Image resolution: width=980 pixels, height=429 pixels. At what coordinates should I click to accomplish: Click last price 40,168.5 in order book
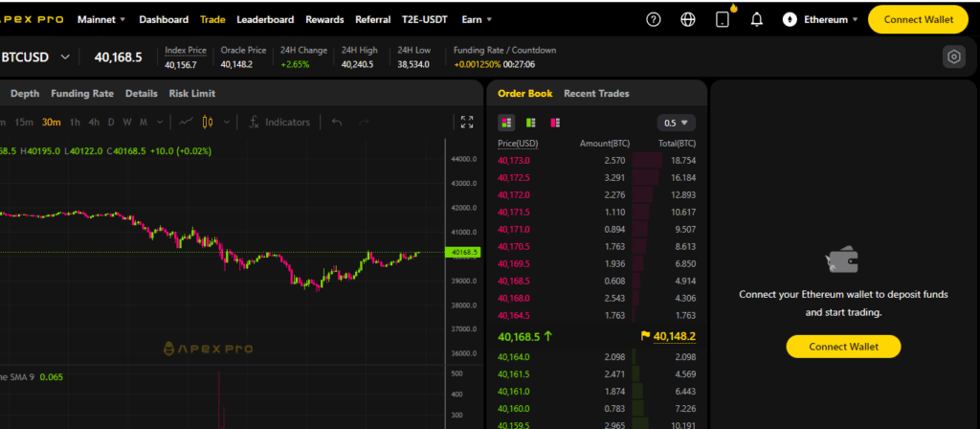point(519,336)
